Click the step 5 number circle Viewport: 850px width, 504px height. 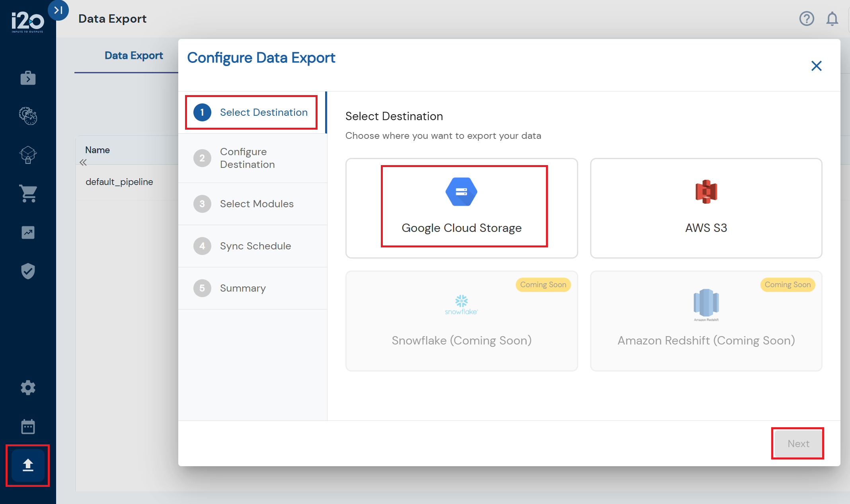(202, 288)
